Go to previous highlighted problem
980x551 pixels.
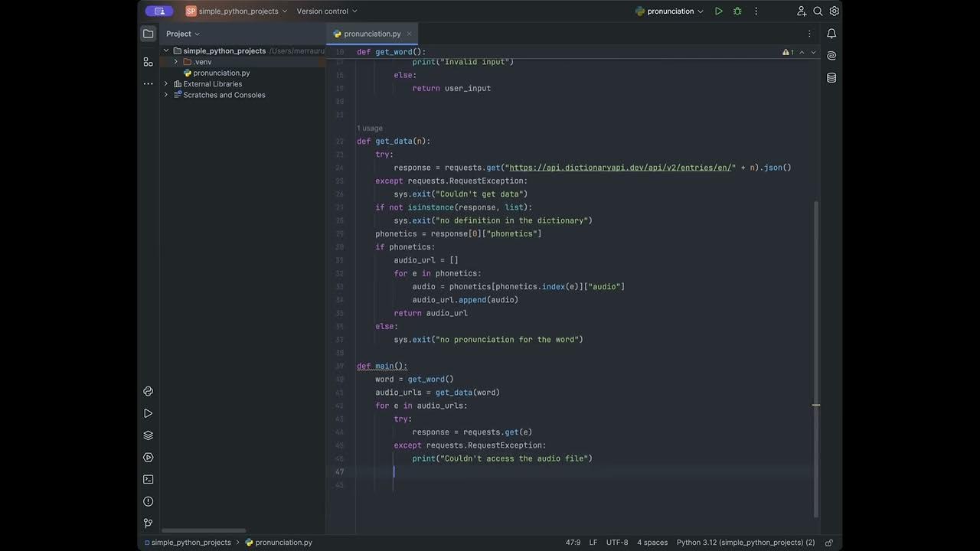[x=802, y=52]
